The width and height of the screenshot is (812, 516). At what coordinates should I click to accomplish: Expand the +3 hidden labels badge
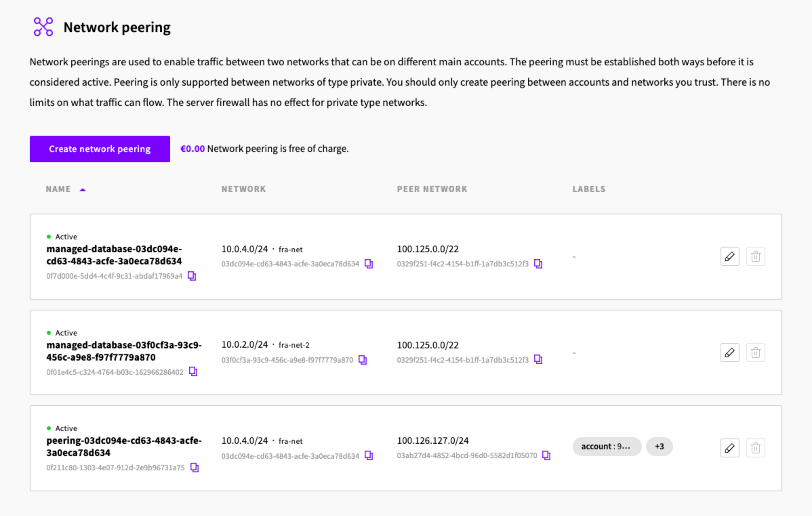[659, 447]
